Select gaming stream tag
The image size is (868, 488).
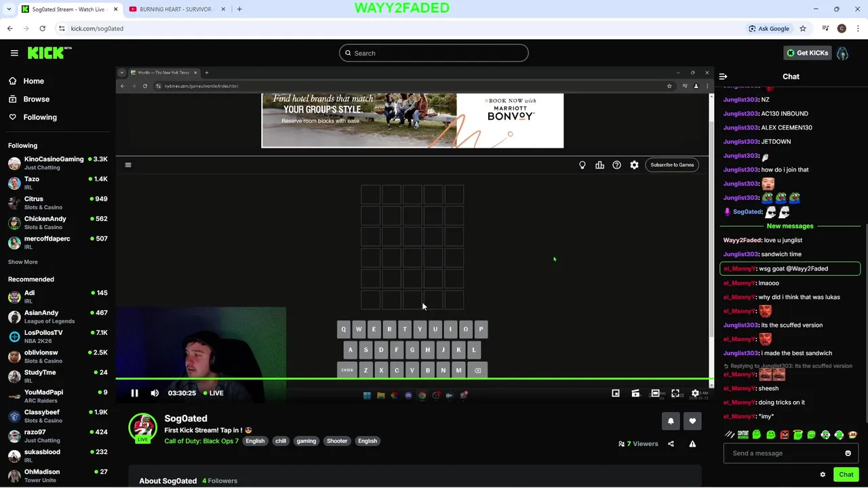[x=307, y=441]
